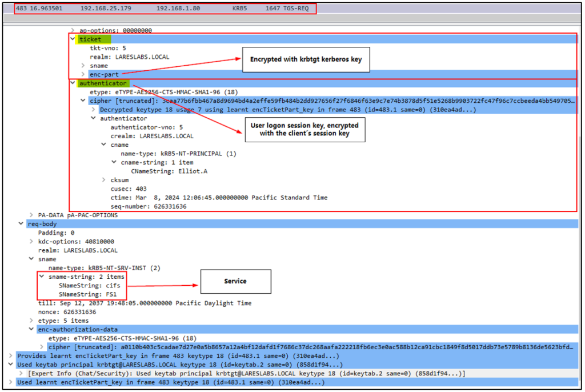Select ticket realm: LARESLABS.LOCAL line
The image size is (585, 392).
130,57
